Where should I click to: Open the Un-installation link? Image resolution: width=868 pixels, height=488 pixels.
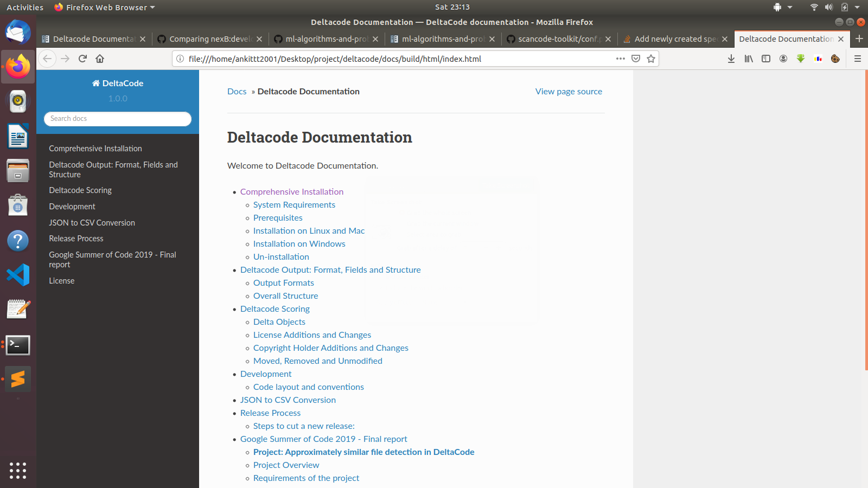[x=281, y=257]
